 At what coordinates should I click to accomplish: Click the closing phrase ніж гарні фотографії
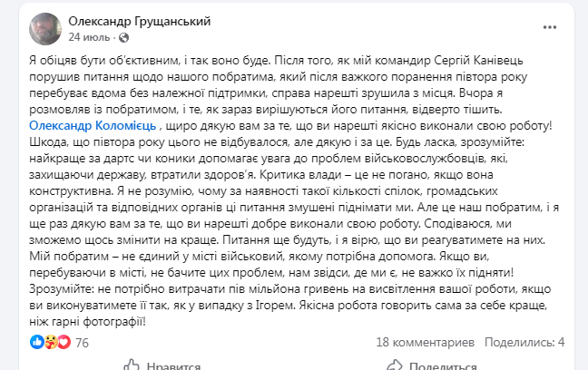[87, 322]
